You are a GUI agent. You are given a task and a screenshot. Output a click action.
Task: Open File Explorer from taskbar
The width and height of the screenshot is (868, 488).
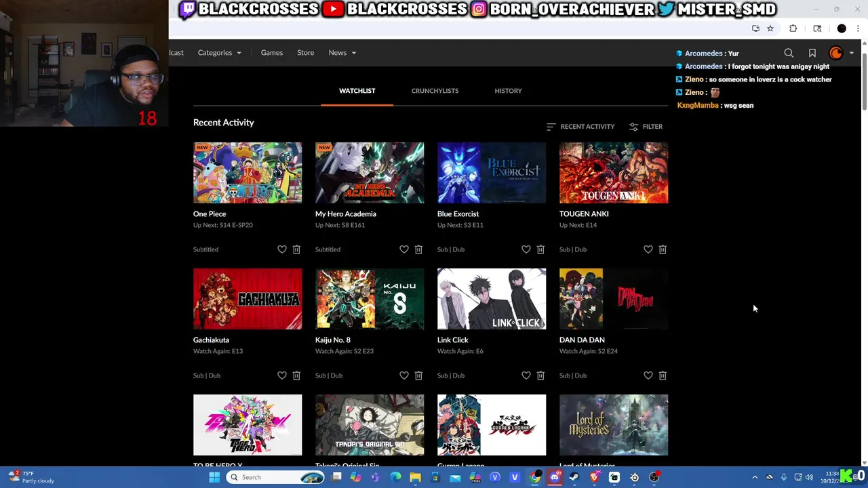tap(415, 477)
